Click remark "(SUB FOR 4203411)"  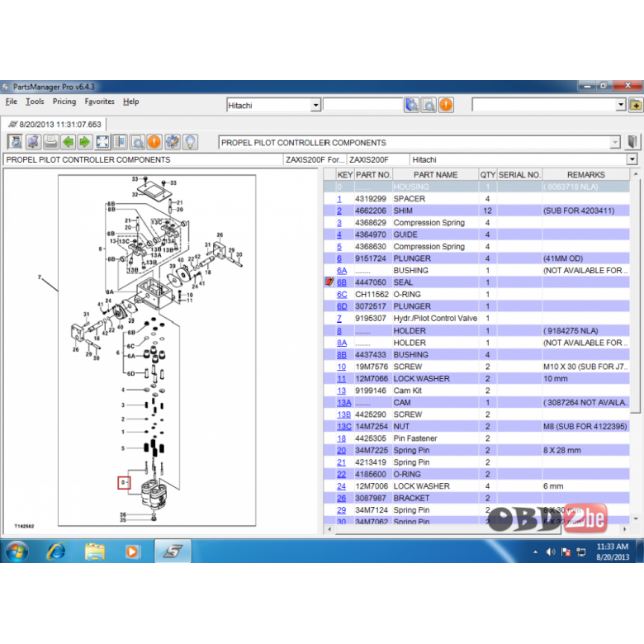tap(579, 211)
